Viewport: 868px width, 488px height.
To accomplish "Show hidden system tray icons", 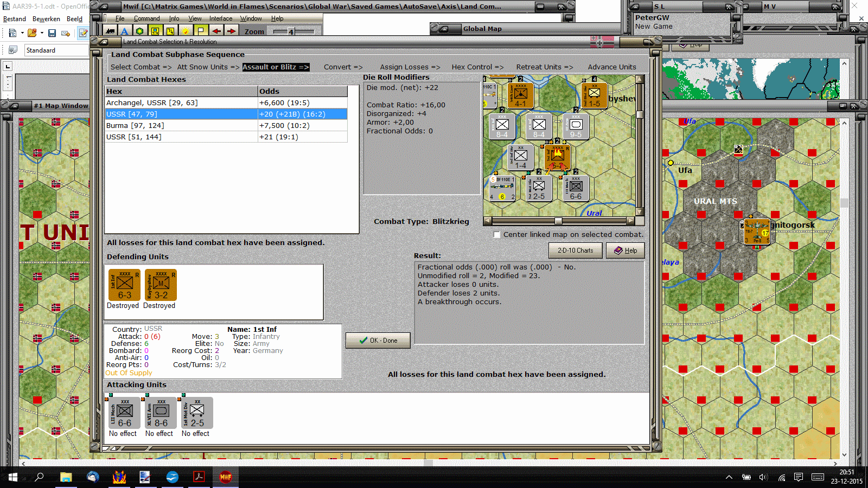I will (x=729, y=477).
